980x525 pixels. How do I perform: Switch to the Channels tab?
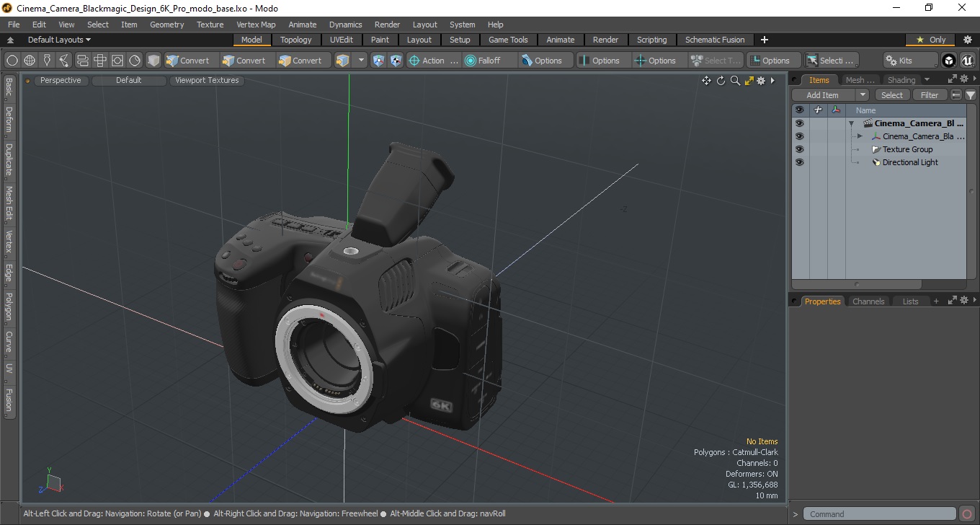pyautogui.click(x=868, y=301)
